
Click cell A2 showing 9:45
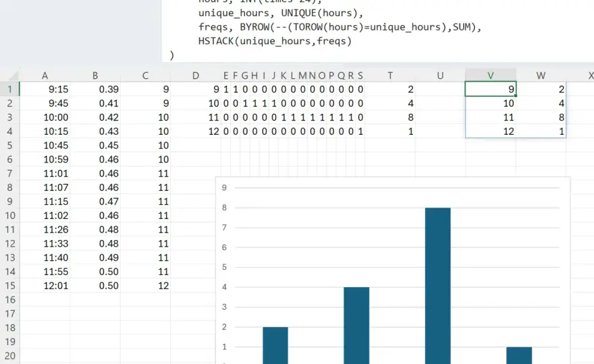tap(45, 103)
